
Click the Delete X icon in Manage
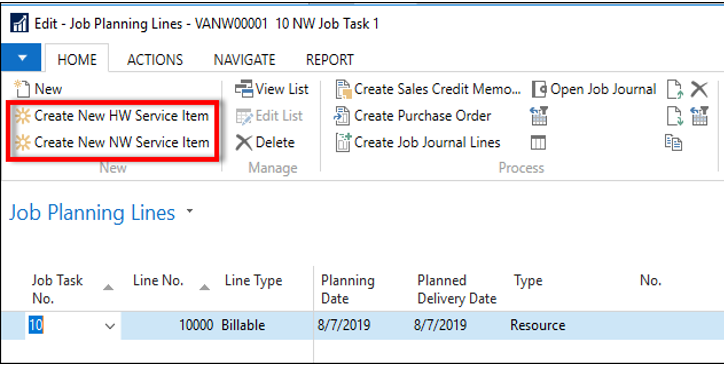(243, 143)
